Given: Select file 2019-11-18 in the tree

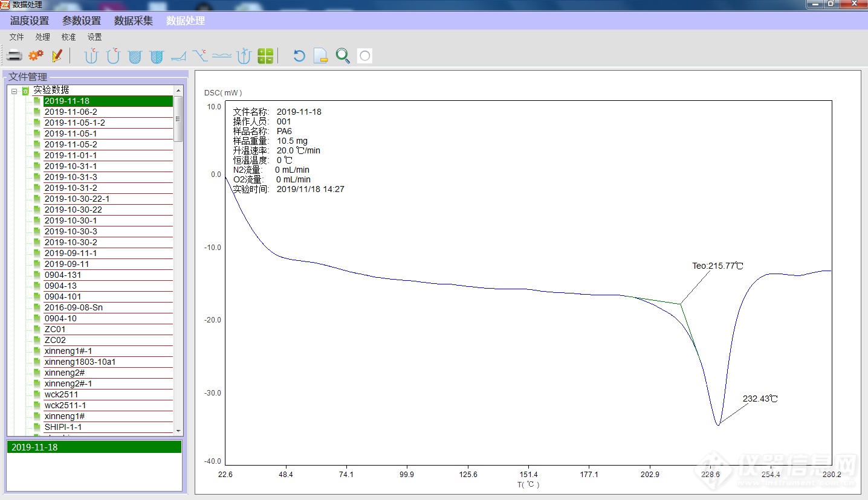Looking at the screenshot, I should point(108,101).
